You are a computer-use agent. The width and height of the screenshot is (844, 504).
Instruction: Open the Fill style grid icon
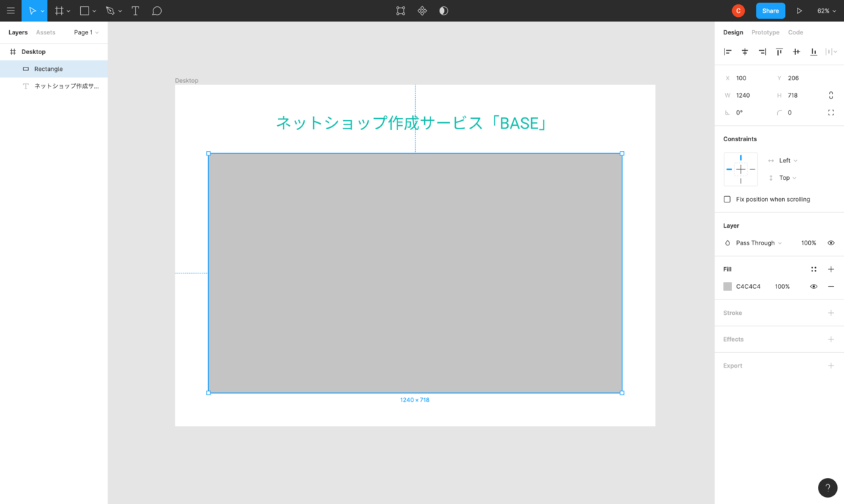(814, 269)
